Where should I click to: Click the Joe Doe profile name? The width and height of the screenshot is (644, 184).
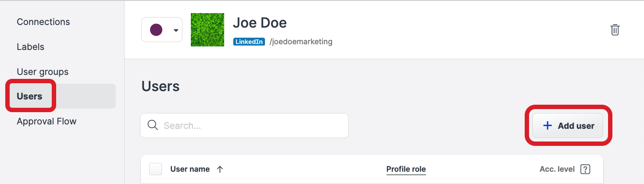260,23
